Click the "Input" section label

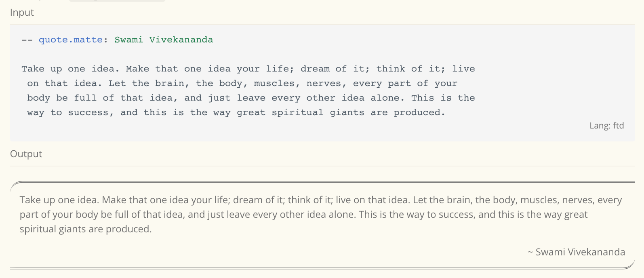pyautogui.click(x=22, y=13)
